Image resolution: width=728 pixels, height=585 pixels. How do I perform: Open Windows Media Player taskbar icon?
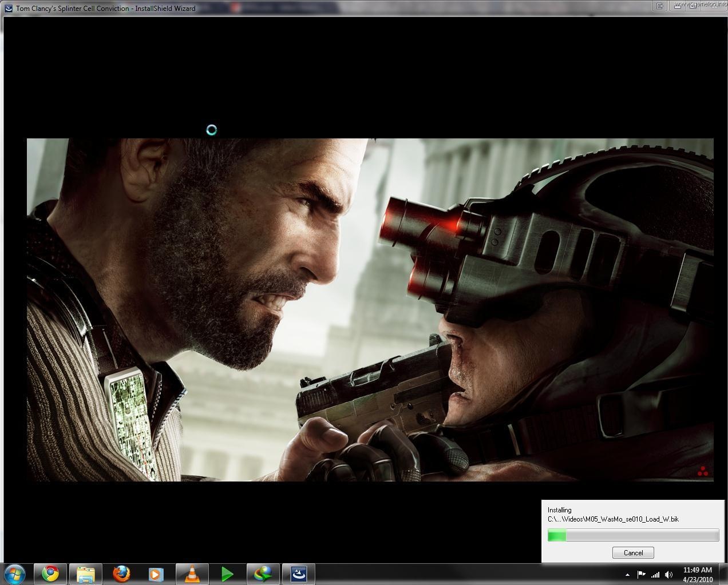pyautogui.click(x=156, y=574)
